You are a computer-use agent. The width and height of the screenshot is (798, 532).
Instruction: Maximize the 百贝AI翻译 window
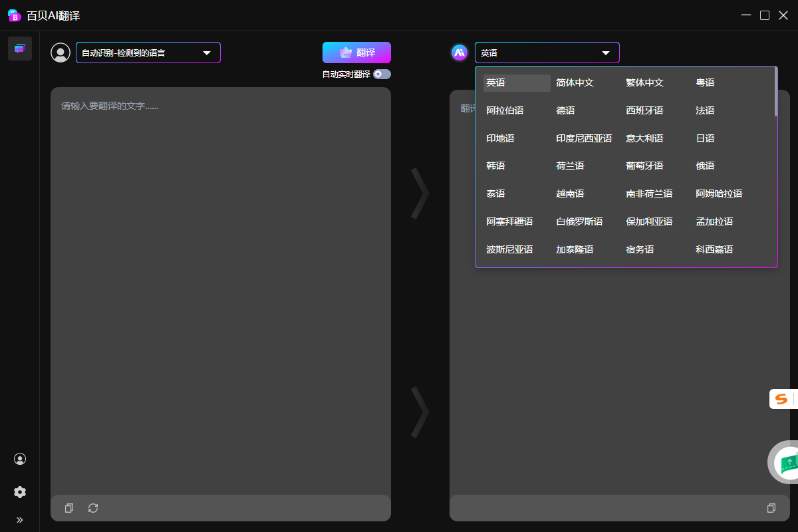click(x=765, y=15)
